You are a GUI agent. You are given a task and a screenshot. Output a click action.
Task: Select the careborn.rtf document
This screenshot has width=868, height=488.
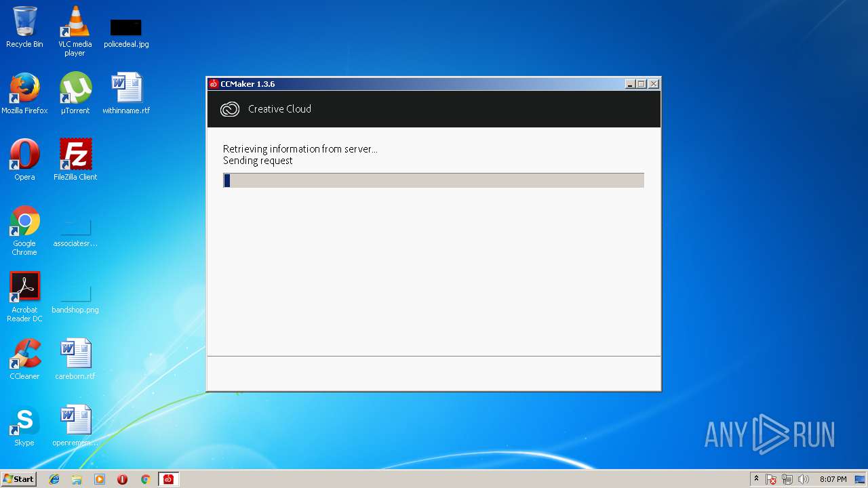pos(75,359)
